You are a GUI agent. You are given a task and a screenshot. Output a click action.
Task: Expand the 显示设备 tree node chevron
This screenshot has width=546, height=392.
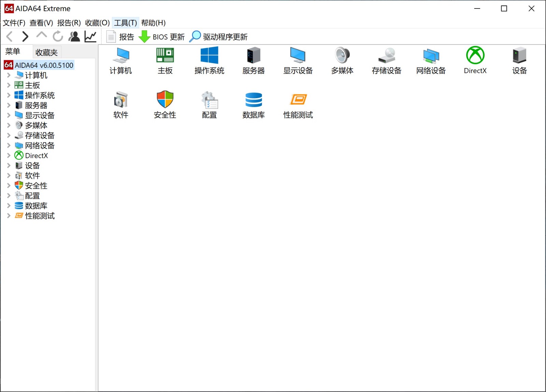tap(9, 116)
